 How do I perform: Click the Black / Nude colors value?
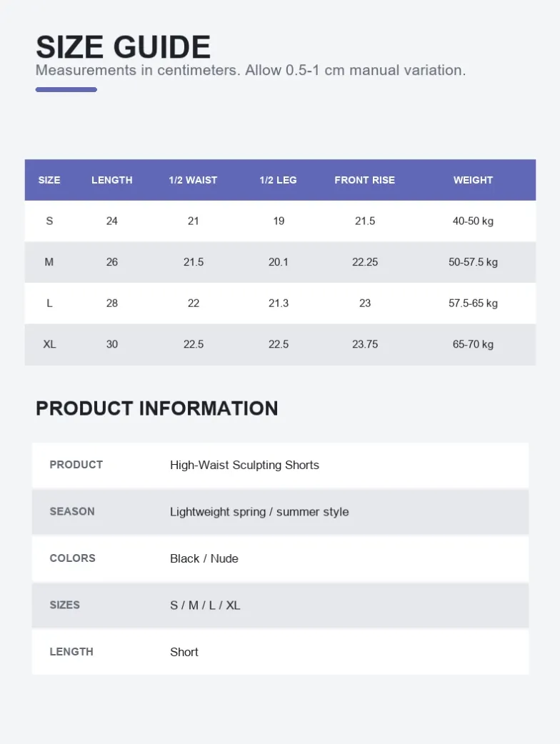tap(204, 558)
